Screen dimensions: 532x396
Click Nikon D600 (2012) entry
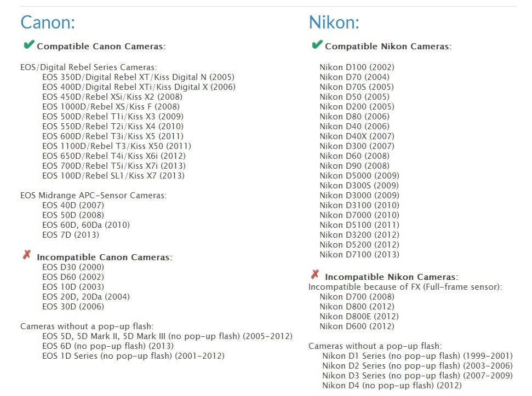click(357, 326)
